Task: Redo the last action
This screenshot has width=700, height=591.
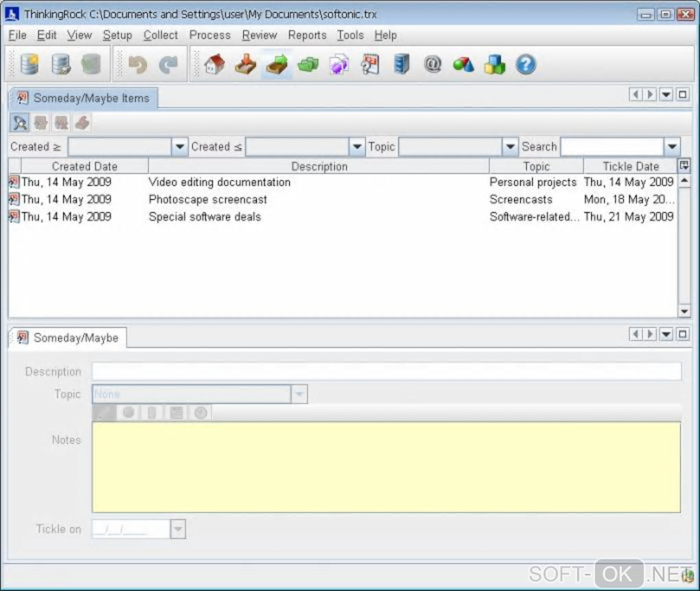Action: pyautogui.click(x=168, y=65)
